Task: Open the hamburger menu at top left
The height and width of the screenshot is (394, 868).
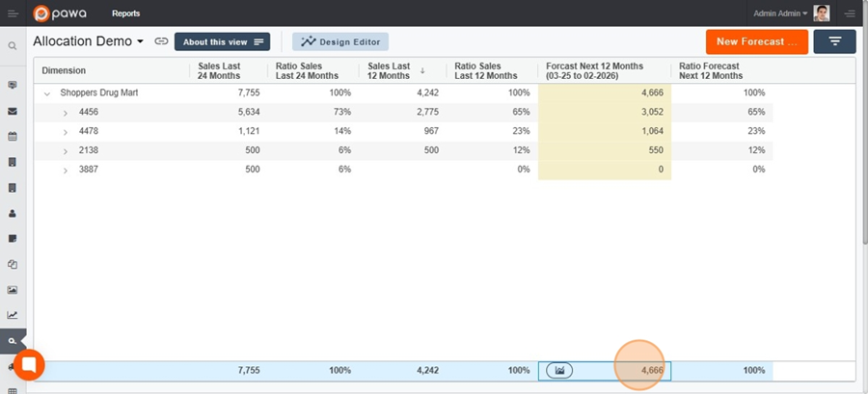Action: pyautogui.click(x=13, y=13)
